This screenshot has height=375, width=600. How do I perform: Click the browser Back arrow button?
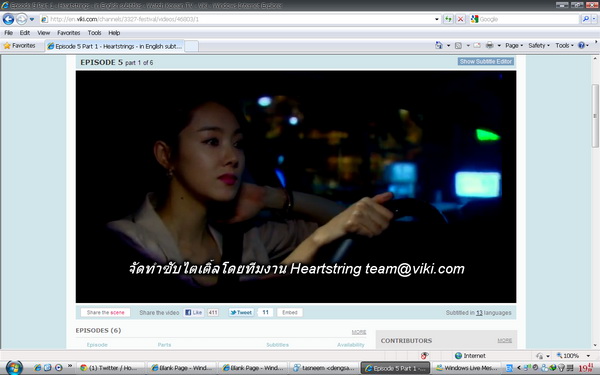(x=8, y=19)
